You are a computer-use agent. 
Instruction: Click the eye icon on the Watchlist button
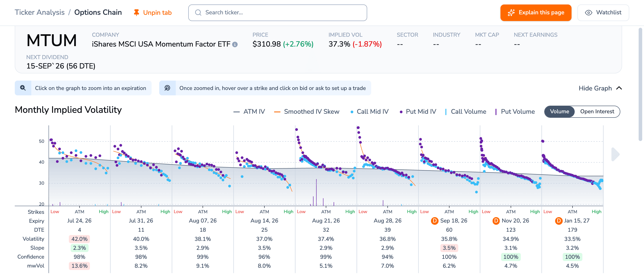coord(589,13)
